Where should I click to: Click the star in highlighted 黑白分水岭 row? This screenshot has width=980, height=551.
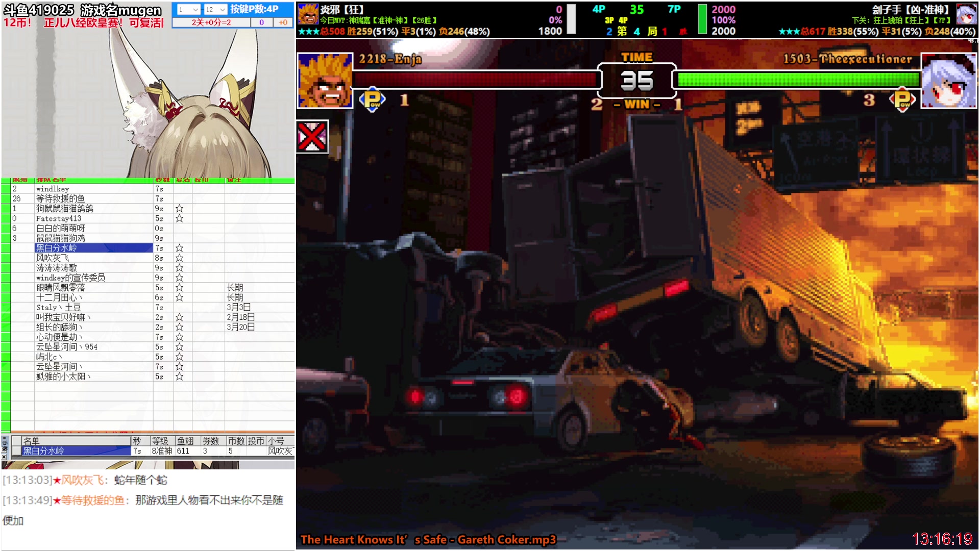(x=179, y=248)
